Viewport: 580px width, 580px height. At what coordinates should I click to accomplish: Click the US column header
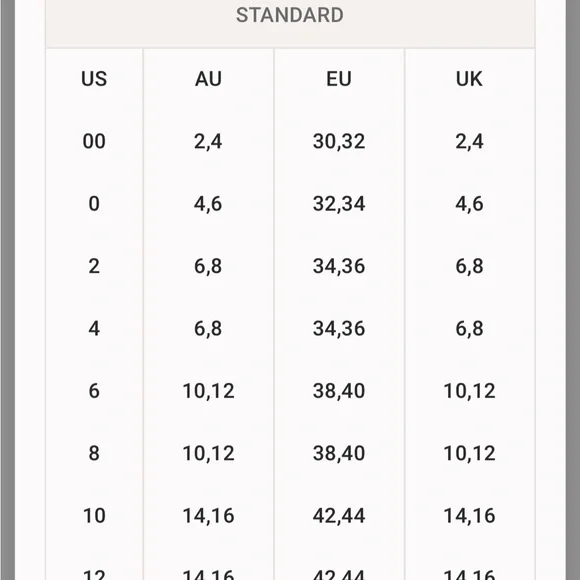[94, 79]
